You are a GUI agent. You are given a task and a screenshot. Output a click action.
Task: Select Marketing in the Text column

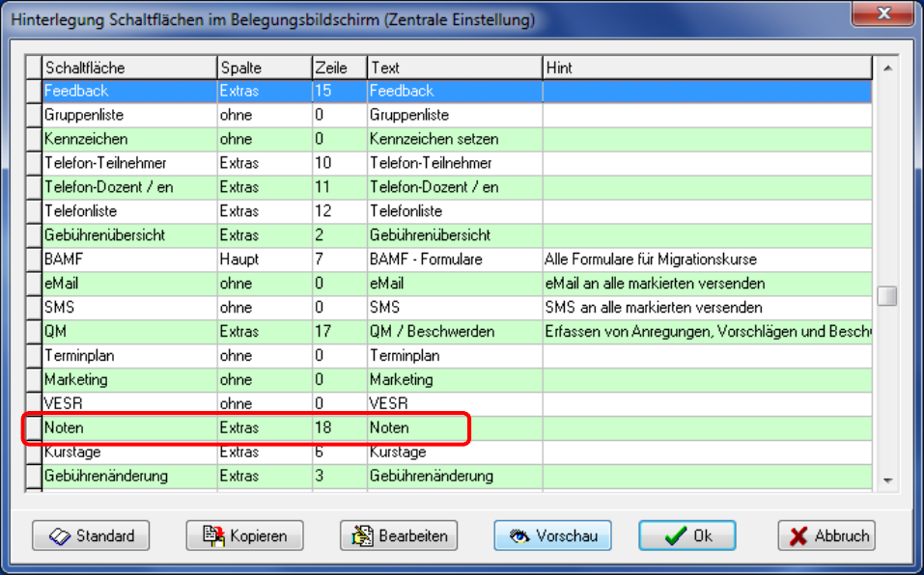pyautogui.click(x=455, y=380)
